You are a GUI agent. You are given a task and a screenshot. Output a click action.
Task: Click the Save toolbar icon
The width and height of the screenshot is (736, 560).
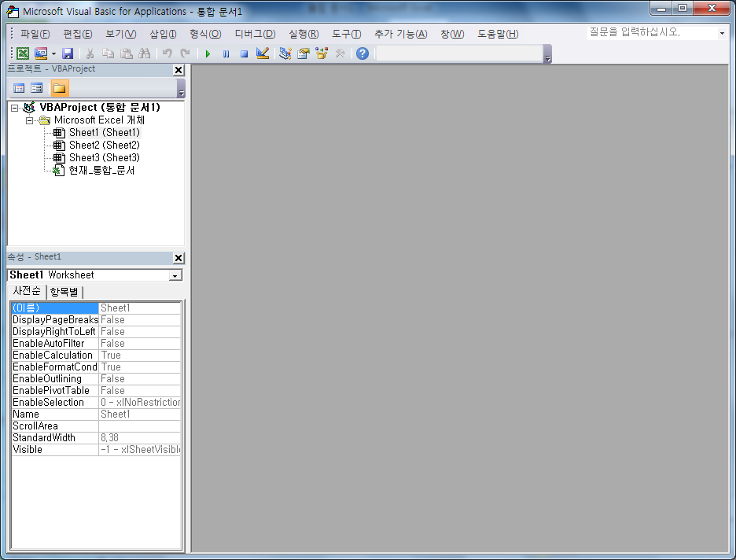pyautogui.click(x=68, y=53)
